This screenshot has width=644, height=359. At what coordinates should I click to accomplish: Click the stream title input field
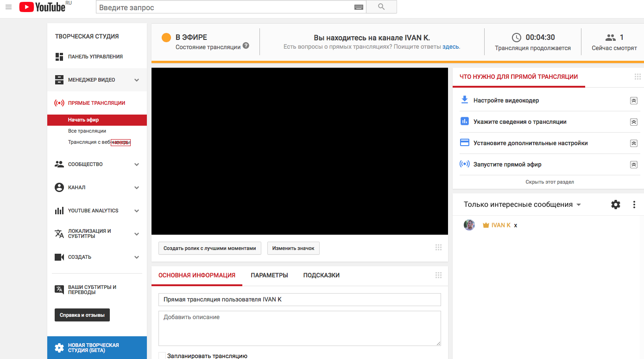tap(300, 300)
